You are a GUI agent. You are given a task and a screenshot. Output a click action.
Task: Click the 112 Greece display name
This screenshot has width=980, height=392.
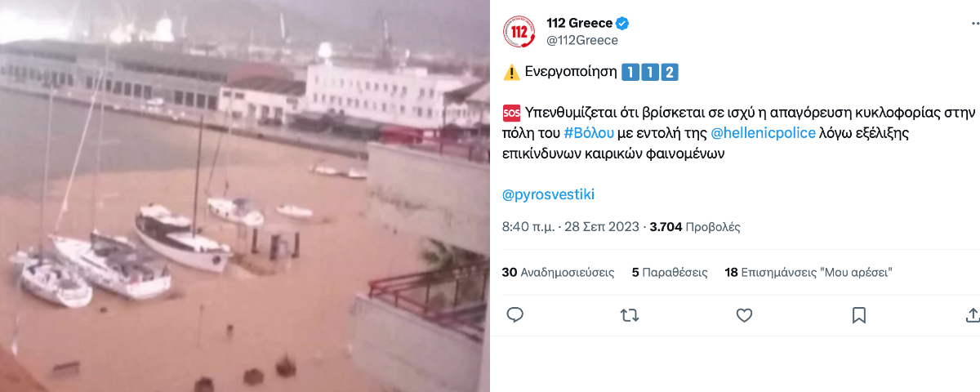(x=579, y=23)
